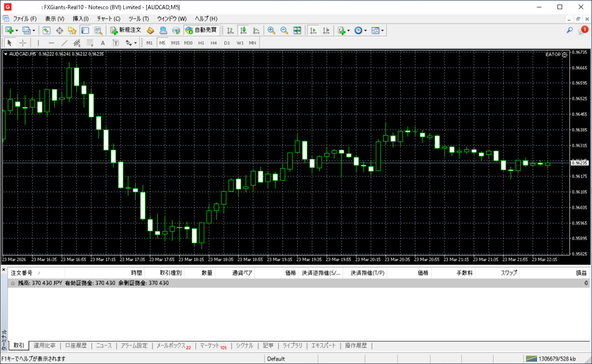Open the search magnifier icon
This screenshot has width=592, height=364.
569,30
